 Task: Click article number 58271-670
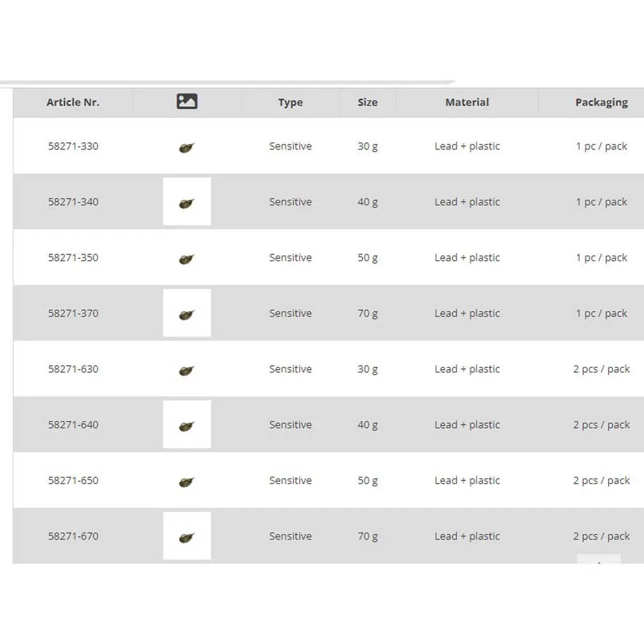tap(73, 536)
